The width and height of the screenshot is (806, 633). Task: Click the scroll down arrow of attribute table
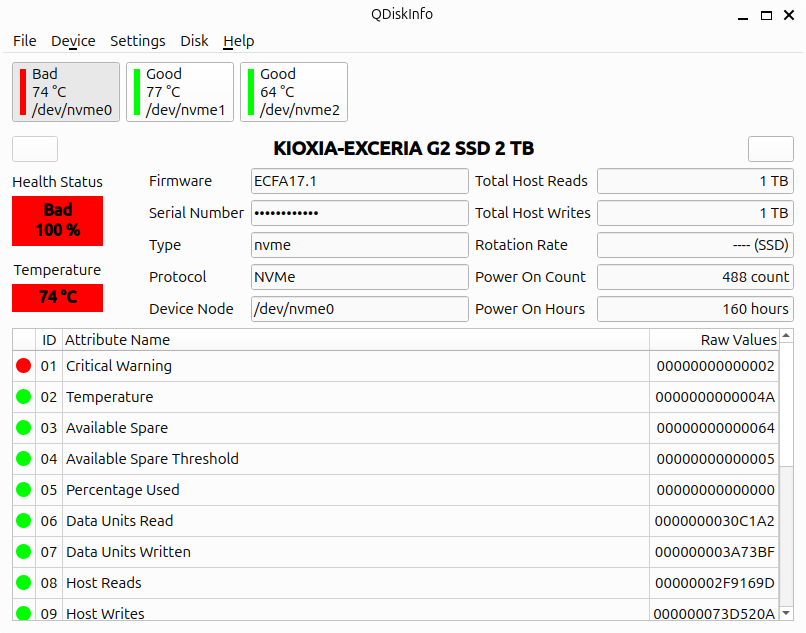tap(786, 612)
